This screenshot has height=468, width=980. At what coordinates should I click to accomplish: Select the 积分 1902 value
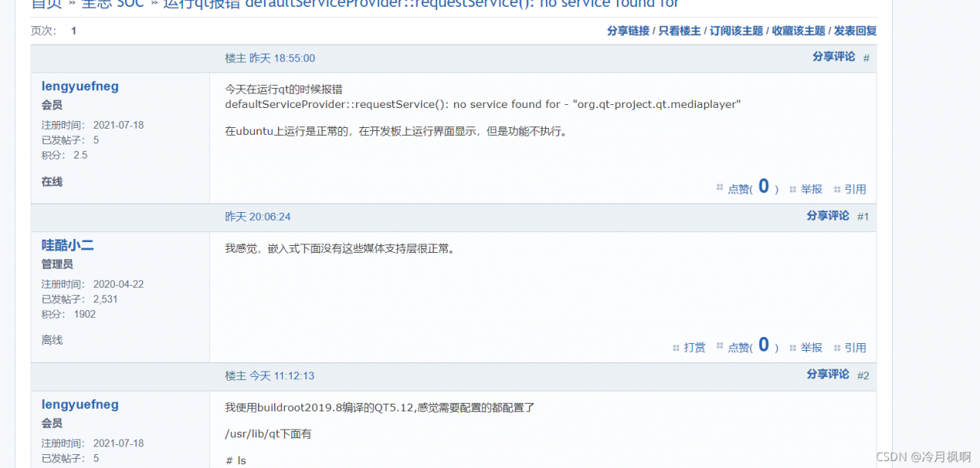(x=85, y=314)
